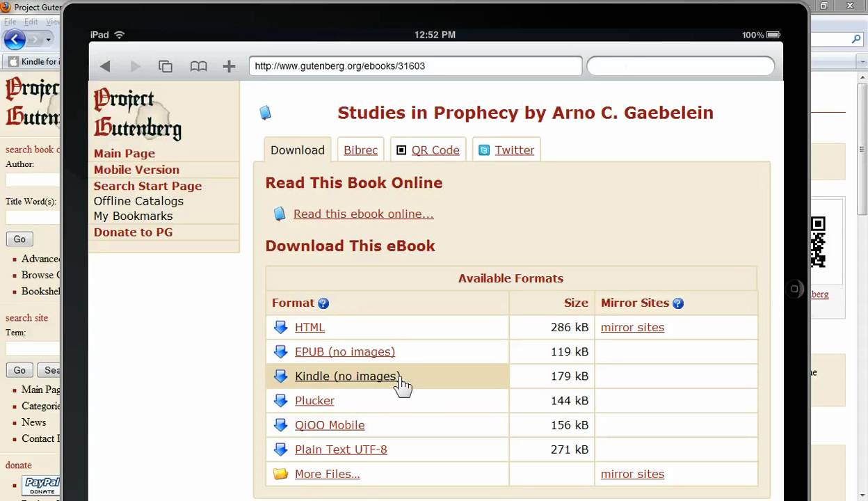Click book icon beside Read this ebook online

pyautogui.click(x=280, y=214)
